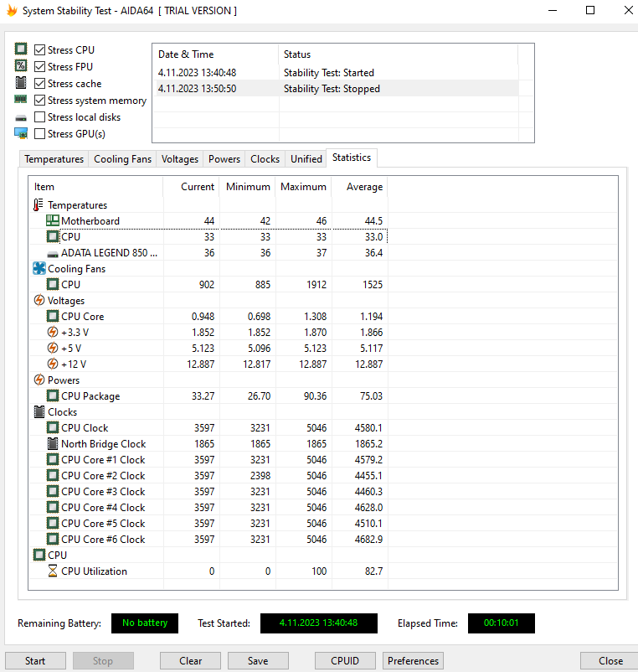This screenshot has width=638, height=672.
Task: Click the Test Started timestamp display
Action: [318, 623]
